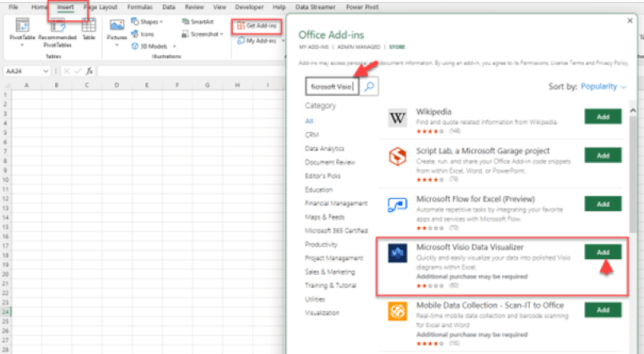Viewport: 644px width, 354px height.
Task: Select the Education category
Action: point(318,189)
